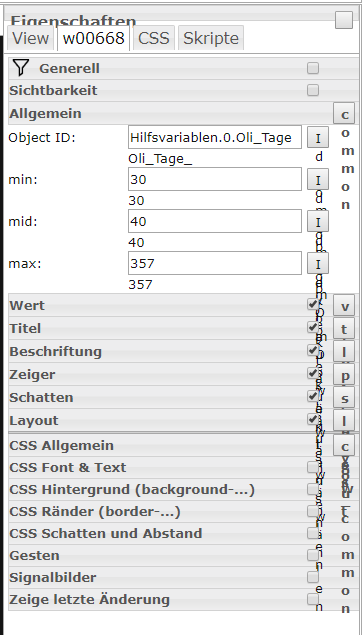Click the 't' button on the Titel row
The width and height of the screenshot is (362, 635).
344,329
